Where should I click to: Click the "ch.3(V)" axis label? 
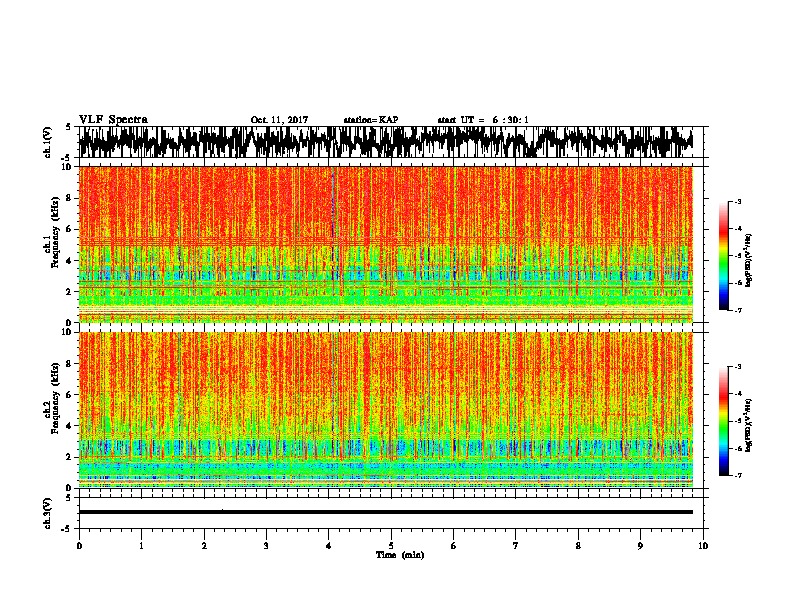[47, 514]
